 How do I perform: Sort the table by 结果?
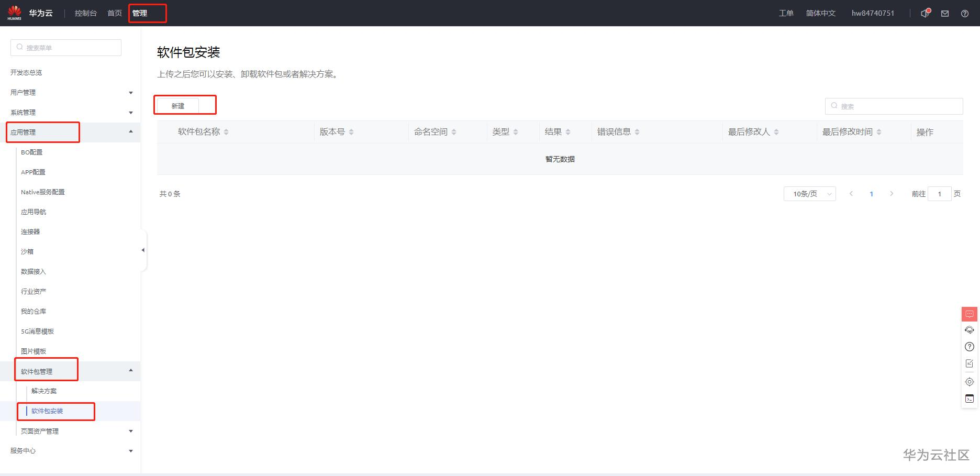(568, 132)
